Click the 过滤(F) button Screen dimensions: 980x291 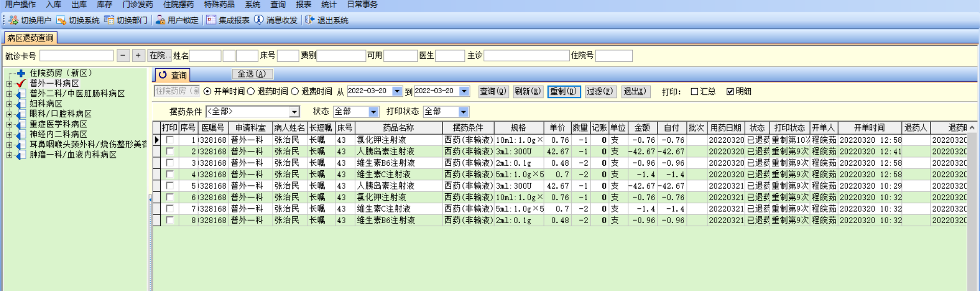pos(600,92)
